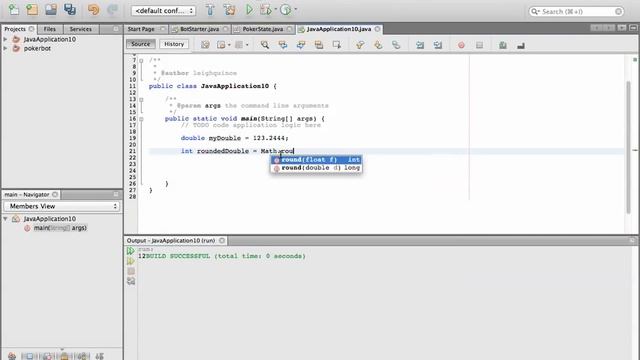Run the project with green play icon
Viewport: 640px width, 360px height.
249,10
